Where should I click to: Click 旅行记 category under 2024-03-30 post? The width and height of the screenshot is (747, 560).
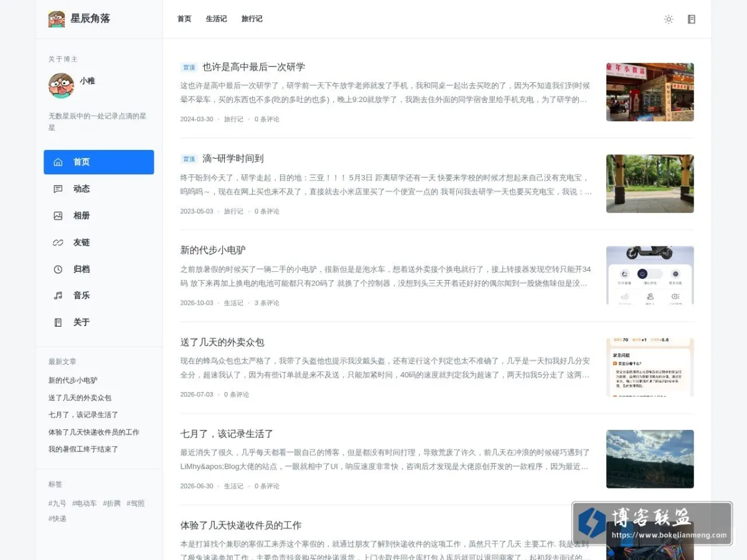[x=233, y=119]
